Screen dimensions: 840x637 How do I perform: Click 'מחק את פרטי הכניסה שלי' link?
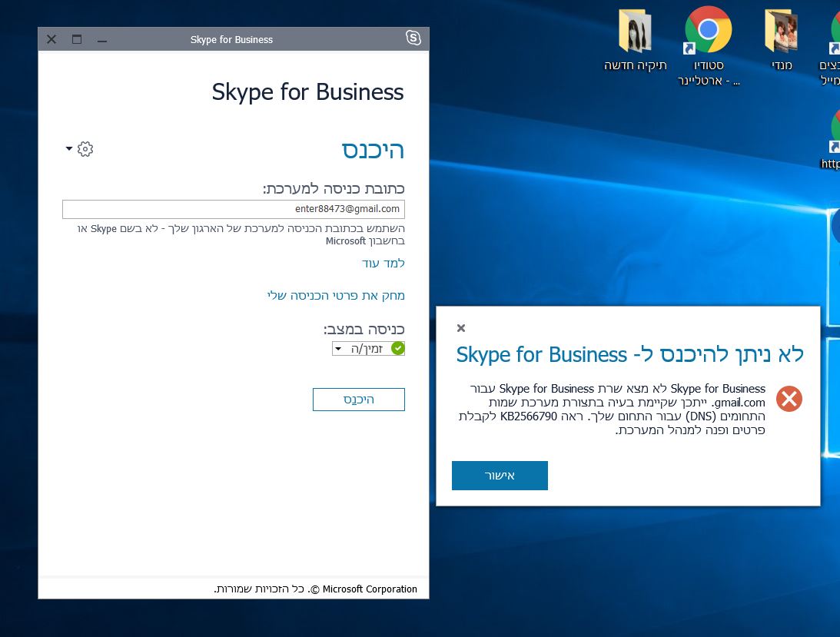click(x=336, y=295)
